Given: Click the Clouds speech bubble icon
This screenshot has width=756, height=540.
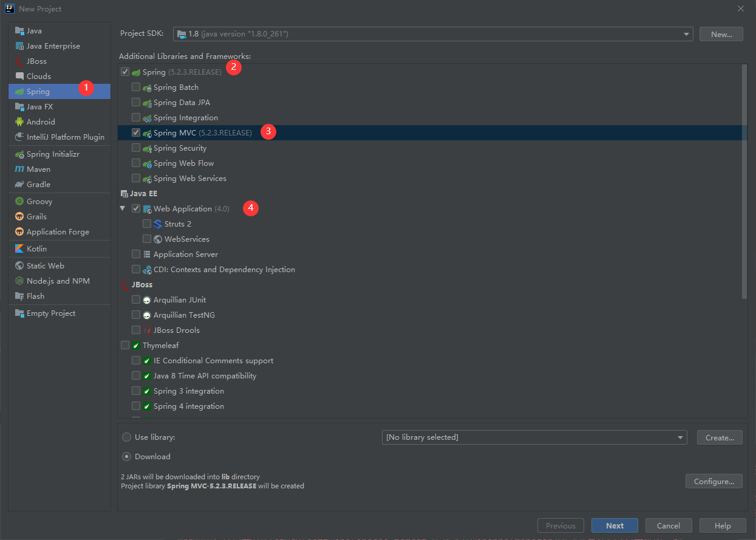Looking at the screenshot, I should pos(19,76).
